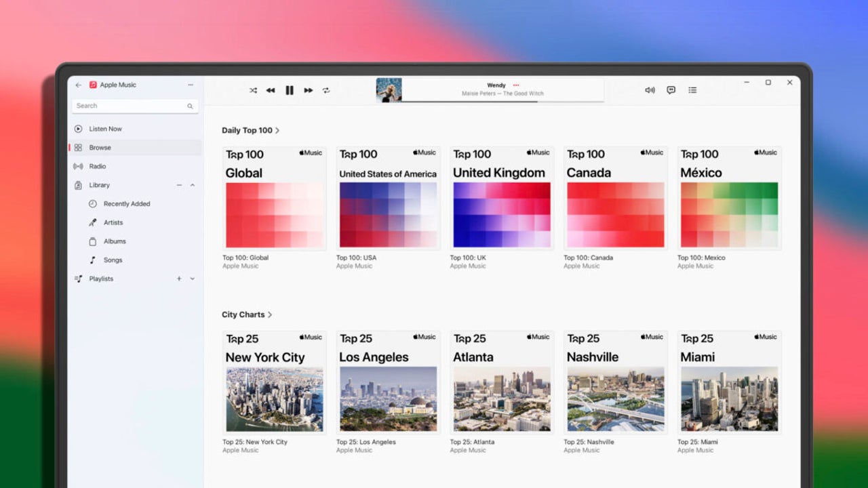Pause the currently playing song
The height and width of the screenshot is (488, 868).
click(x=290, y=90)
